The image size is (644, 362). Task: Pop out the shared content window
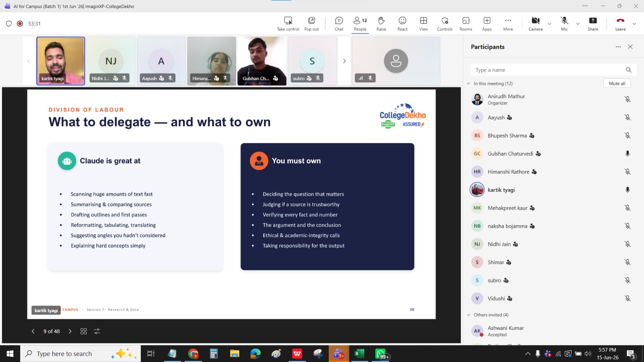312,23
